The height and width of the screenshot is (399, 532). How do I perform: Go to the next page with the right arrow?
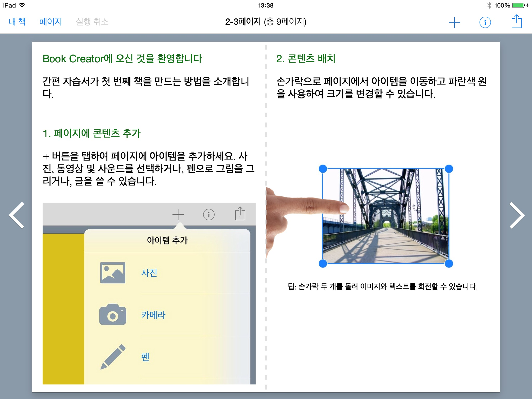click(x=517, y=215)
